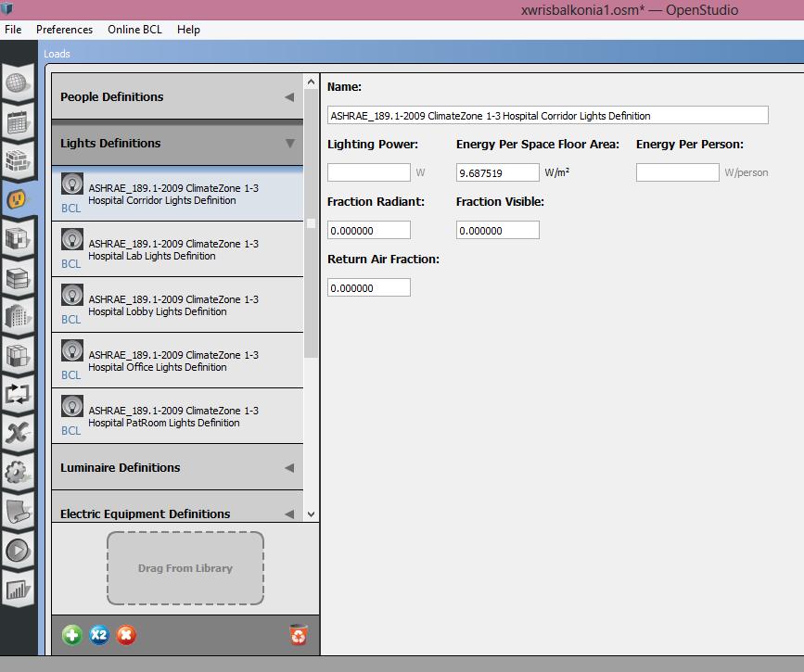Click the Return Air Fraction input field
This screenshot has width=804, height=672.
(x=369, y=287)
